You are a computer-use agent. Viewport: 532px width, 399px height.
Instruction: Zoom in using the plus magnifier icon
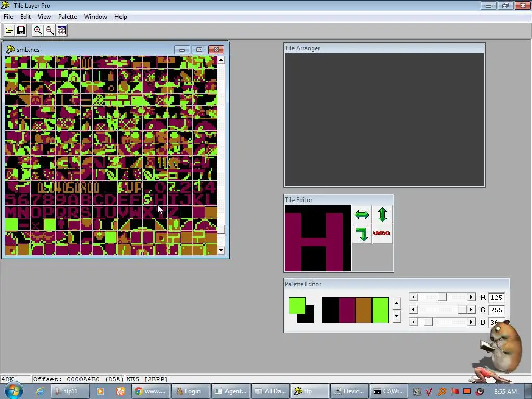click(38, 31)
